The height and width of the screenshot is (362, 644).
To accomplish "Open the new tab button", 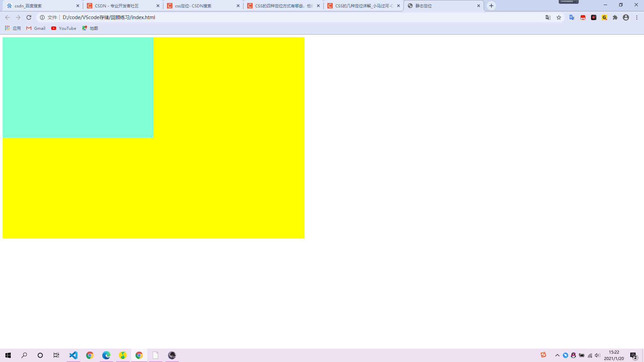I will 491,6.
